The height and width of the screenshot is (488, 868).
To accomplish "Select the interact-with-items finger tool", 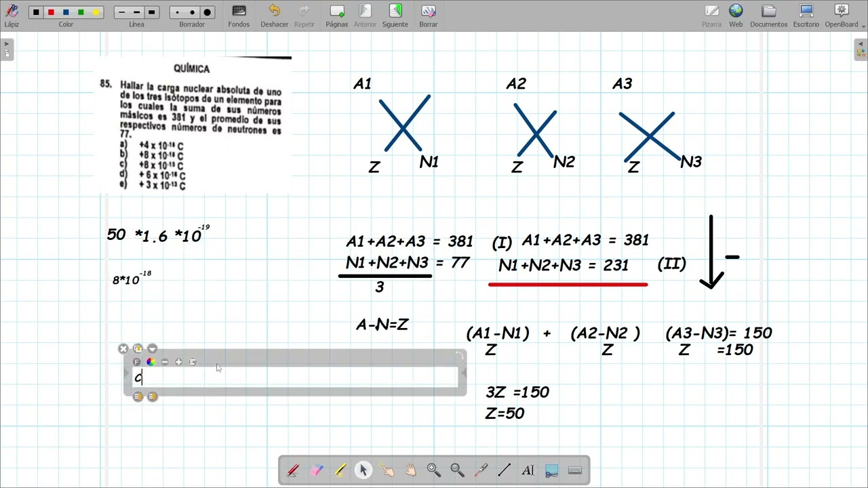I will [x=387, y=470].
